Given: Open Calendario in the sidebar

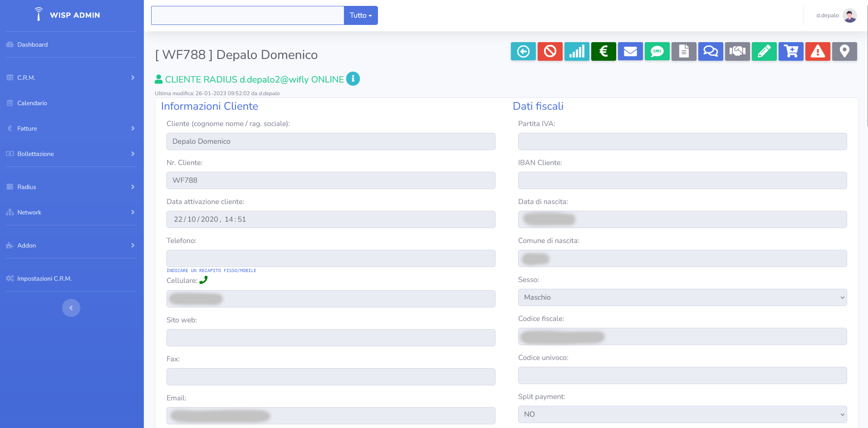Looking at the screenshot, I should [32, 103].
